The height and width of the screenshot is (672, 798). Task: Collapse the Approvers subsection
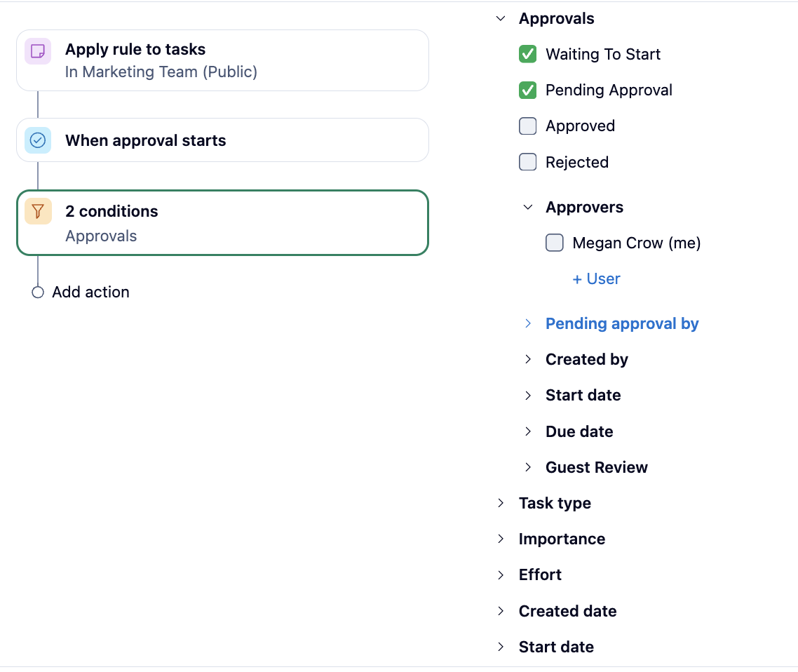(x=528, y=207)
